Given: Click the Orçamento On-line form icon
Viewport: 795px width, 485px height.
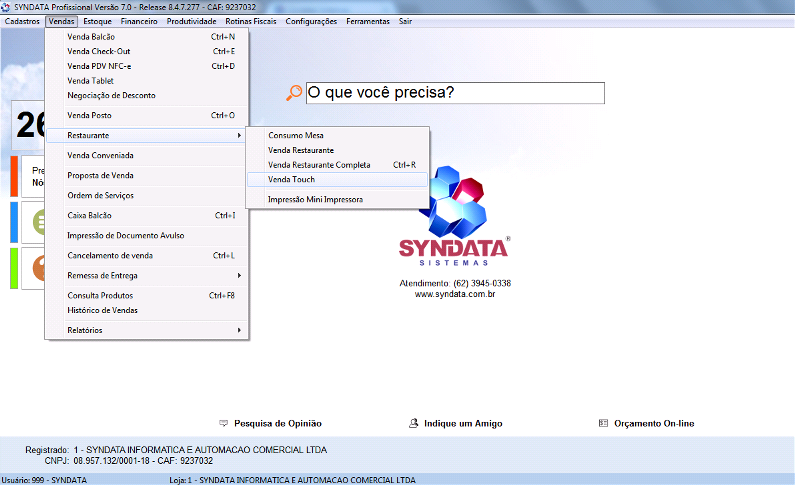Looking at the screenshot, I should [603, 423].
